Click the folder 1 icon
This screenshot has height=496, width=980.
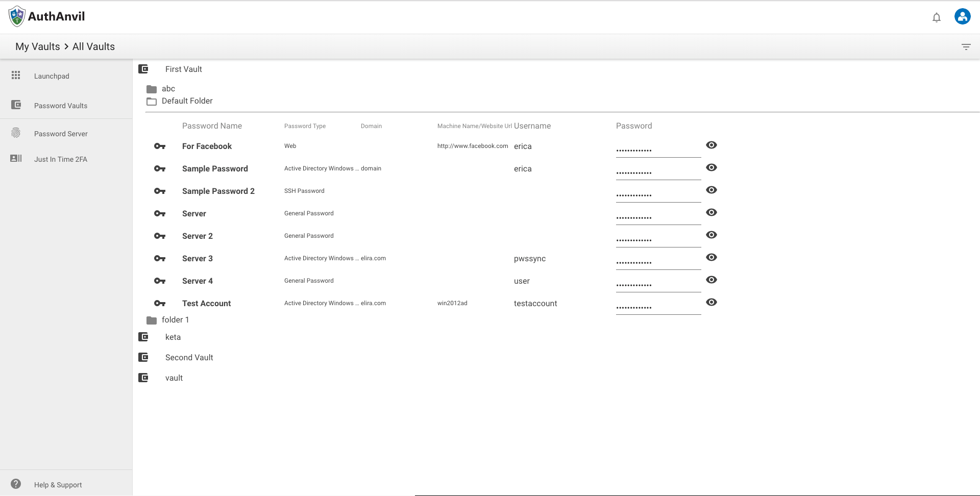tap(152, 320)
